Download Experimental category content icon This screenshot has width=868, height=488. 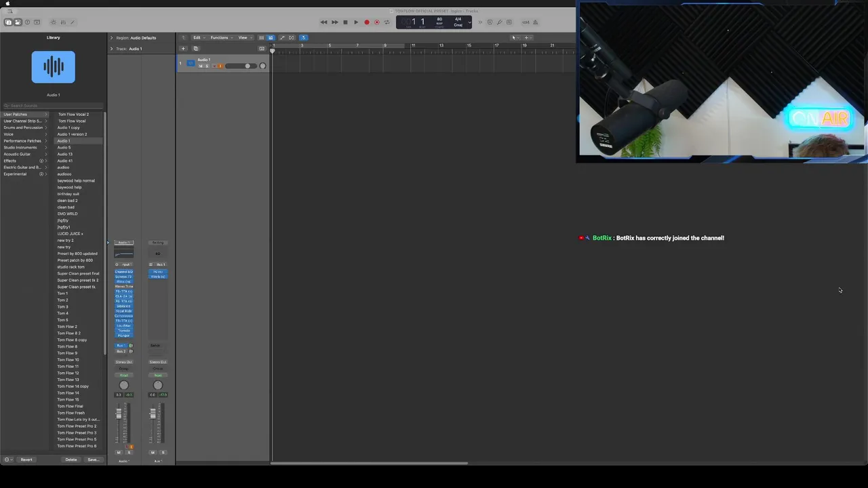click(41, 174)
